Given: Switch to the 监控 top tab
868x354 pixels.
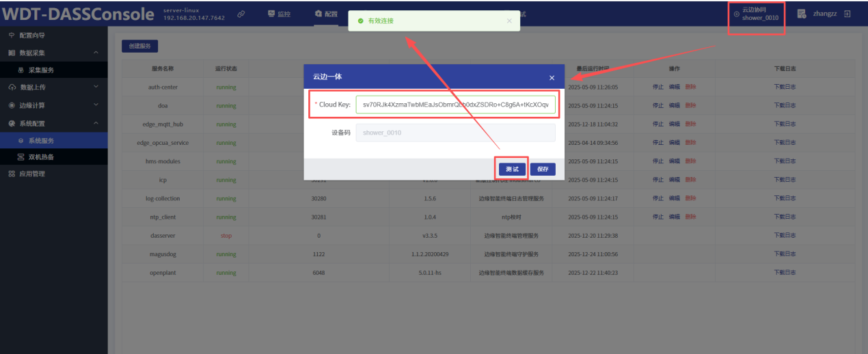Looking at the screenshot, I should (279, 14).
